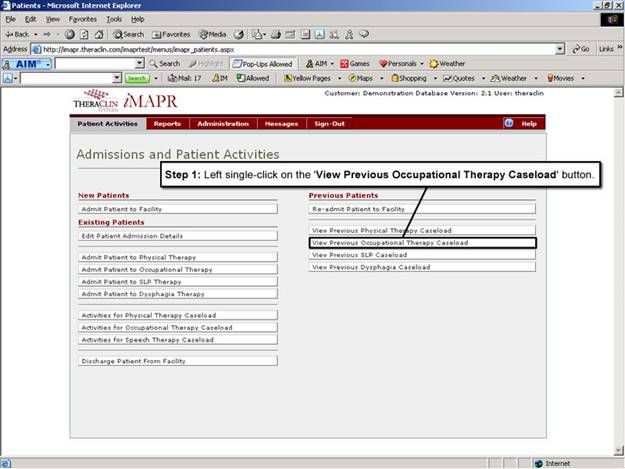Open the Administration tab
Viewport: 625px width, 469px height.
[x=222, y=124]
